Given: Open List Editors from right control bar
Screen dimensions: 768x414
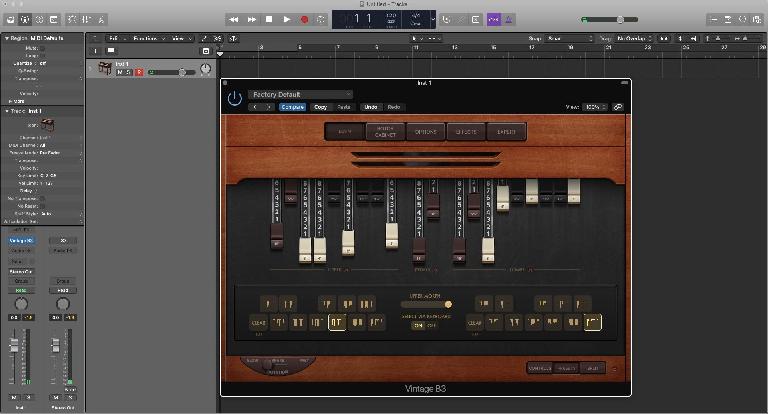Looking at the screenshot, I should pyautogui.click(x=714, y=20).
